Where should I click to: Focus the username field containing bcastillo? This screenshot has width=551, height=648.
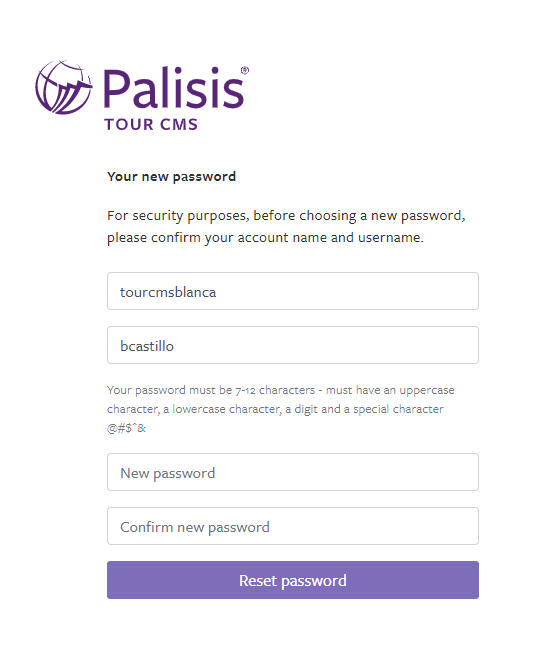tap(293, 345)
